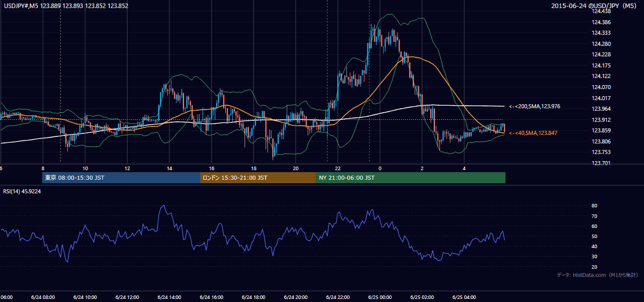Click RSI axis level 30
This screenshot has height=302, width=644.
click(x=595, y=257)
